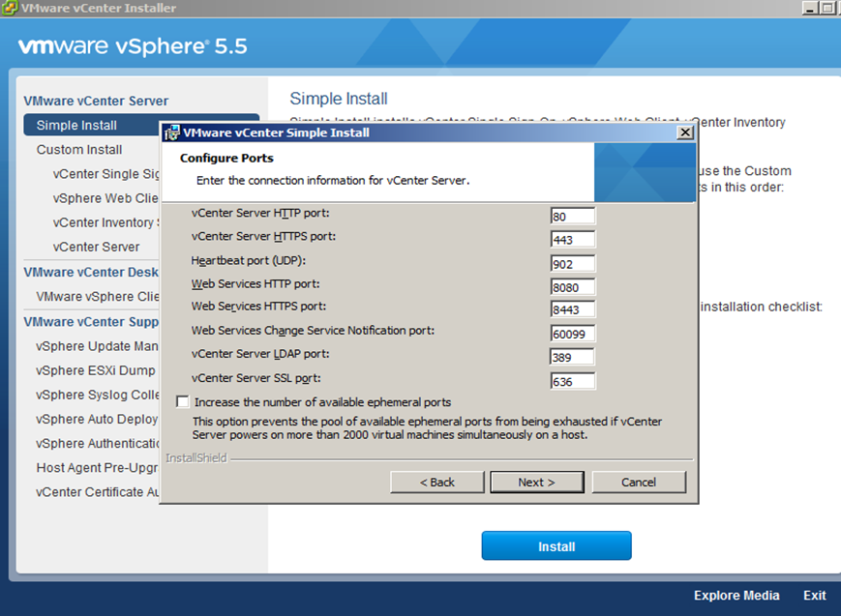Select vCenter Certificate Automation item

tap(98, 492)
